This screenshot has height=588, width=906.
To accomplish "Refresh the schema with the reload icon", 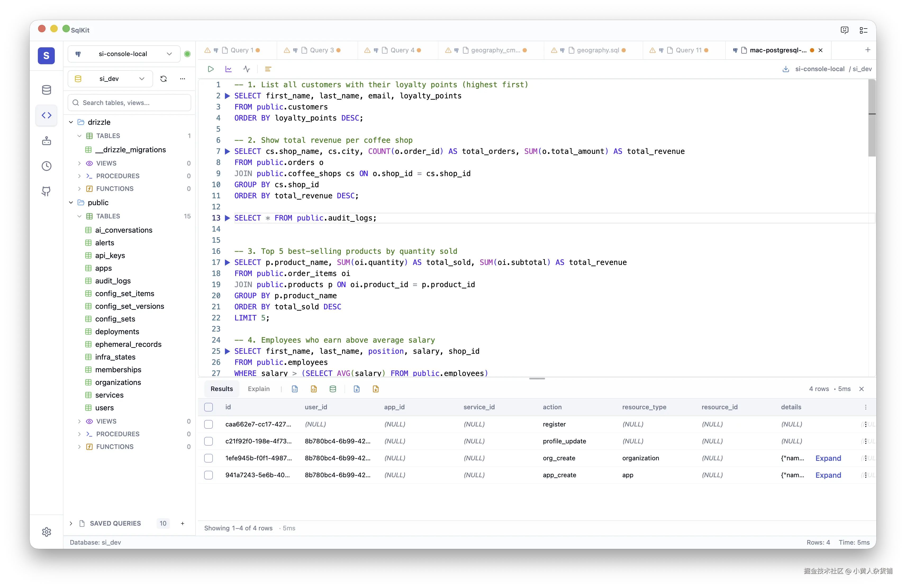I will (164, 79).
